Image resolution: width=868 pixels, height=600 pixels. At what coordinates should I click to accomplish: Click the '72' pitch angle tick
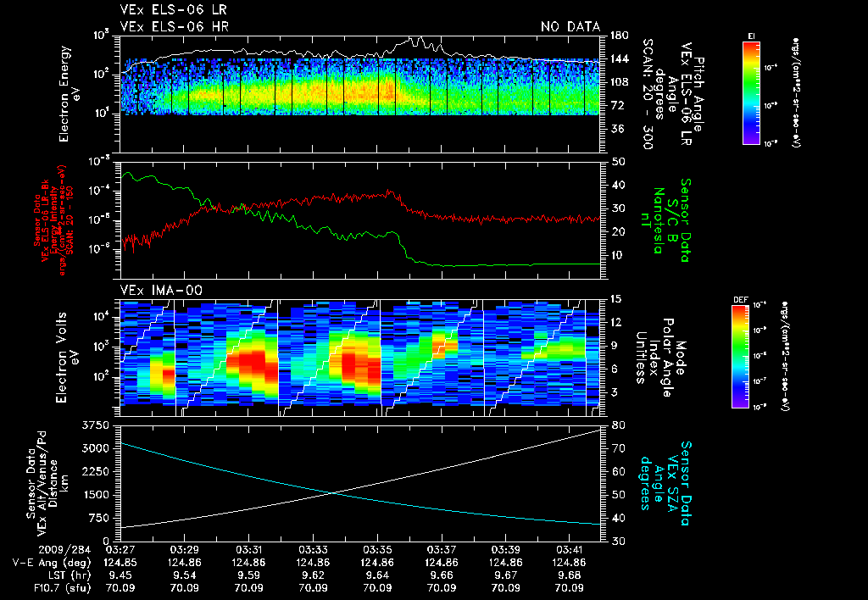(x=617, y=105)
